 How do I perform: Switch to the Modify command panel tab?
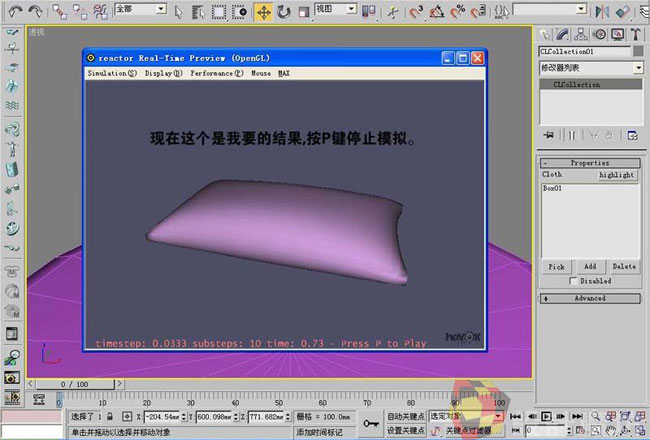[563, 34]
